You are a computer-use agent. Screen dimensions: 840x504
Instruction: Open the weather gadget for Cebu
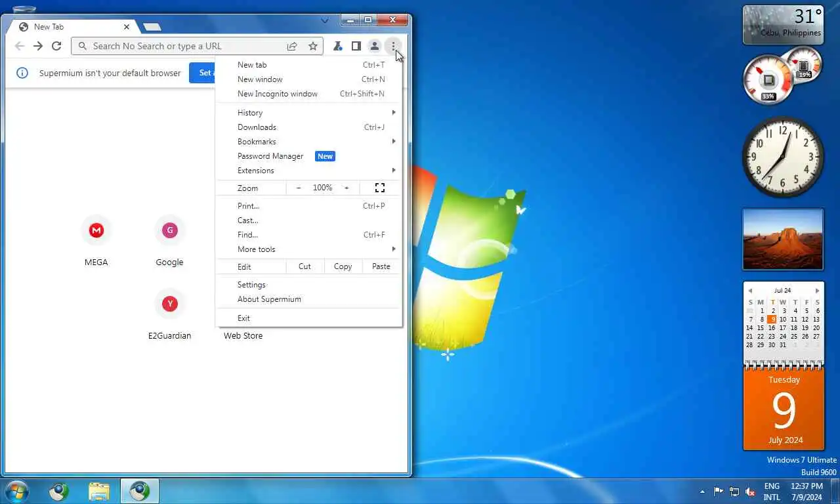click(x=783, y=25)
